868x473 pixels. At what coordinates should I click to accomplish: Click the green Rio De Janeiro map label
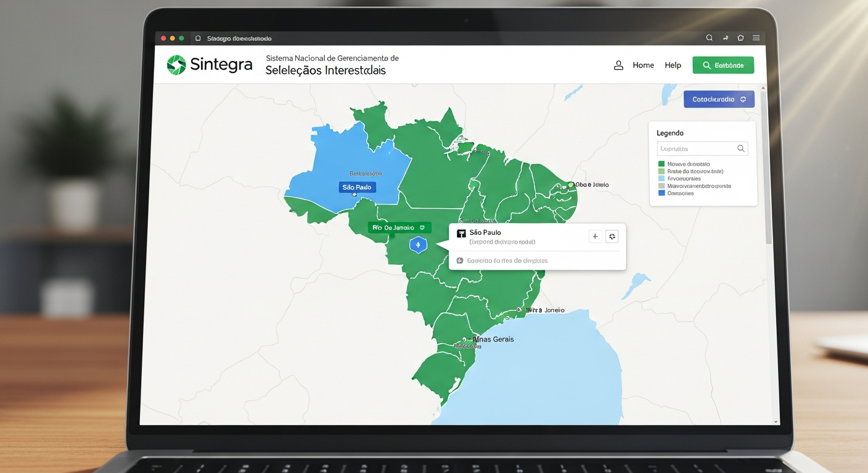pos(399,228)
